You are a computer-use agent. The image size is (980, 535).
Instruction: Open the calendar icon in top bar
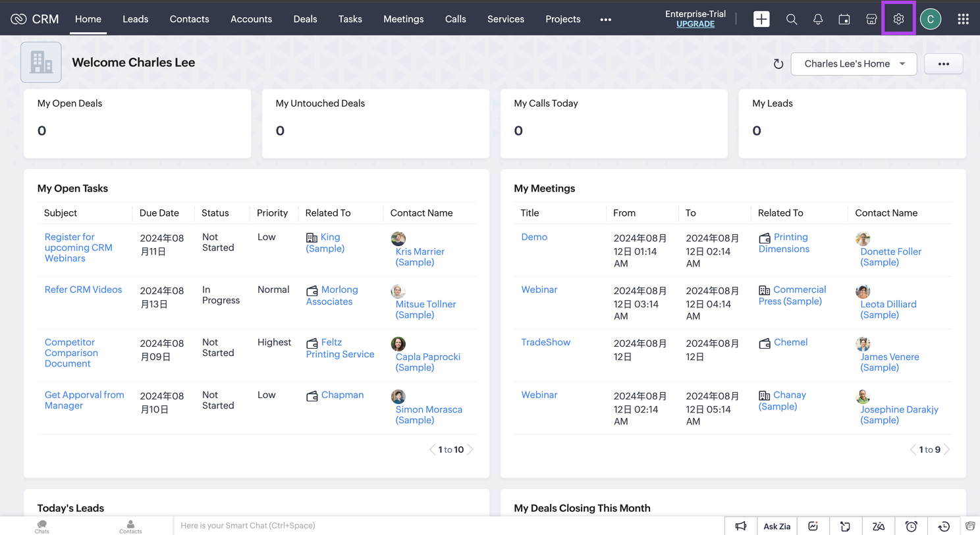844,20
